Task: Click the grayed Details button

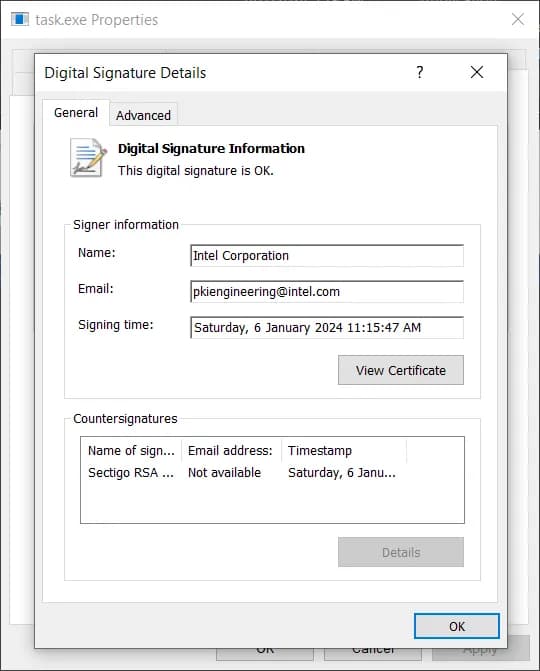Action: pyautogui.click(x=401, y=552)
